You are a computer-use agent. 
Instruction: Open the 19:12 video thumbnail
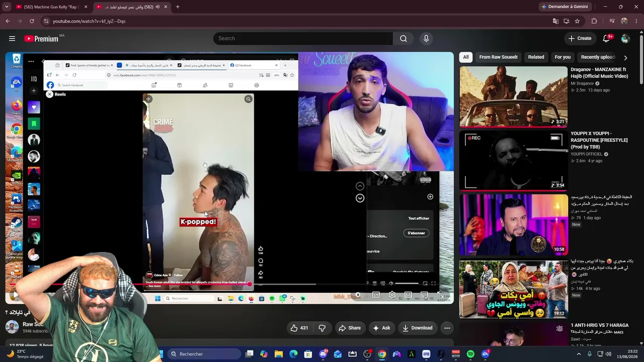tap(513, 288)
